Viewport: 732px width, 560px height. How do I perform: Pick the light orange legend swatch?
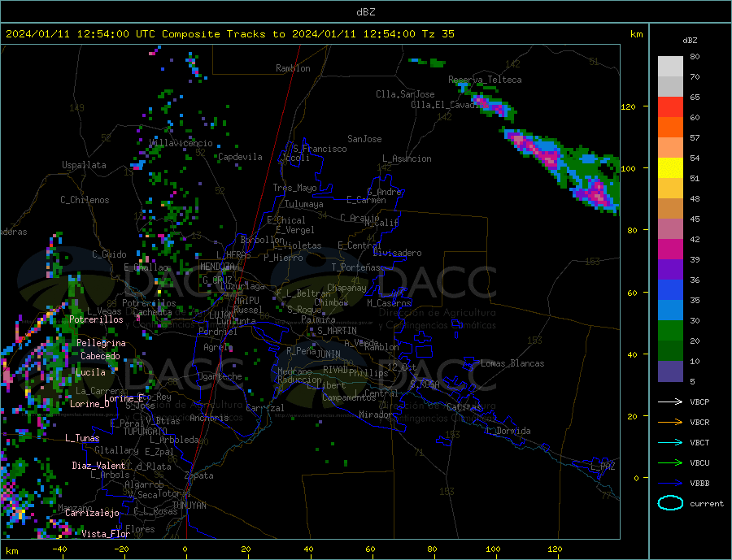(670, 148)
